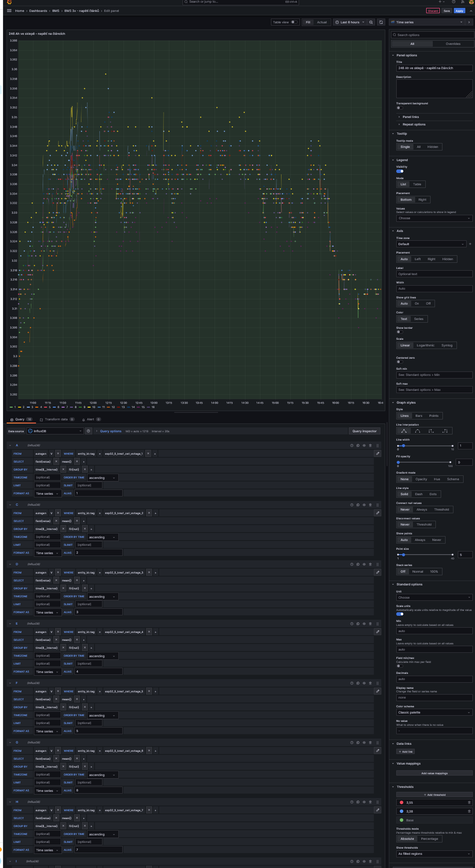Viewport: 475px width, 868px height.
Task: Click the zoom out time range icon
Action: (x=371, y=22)
